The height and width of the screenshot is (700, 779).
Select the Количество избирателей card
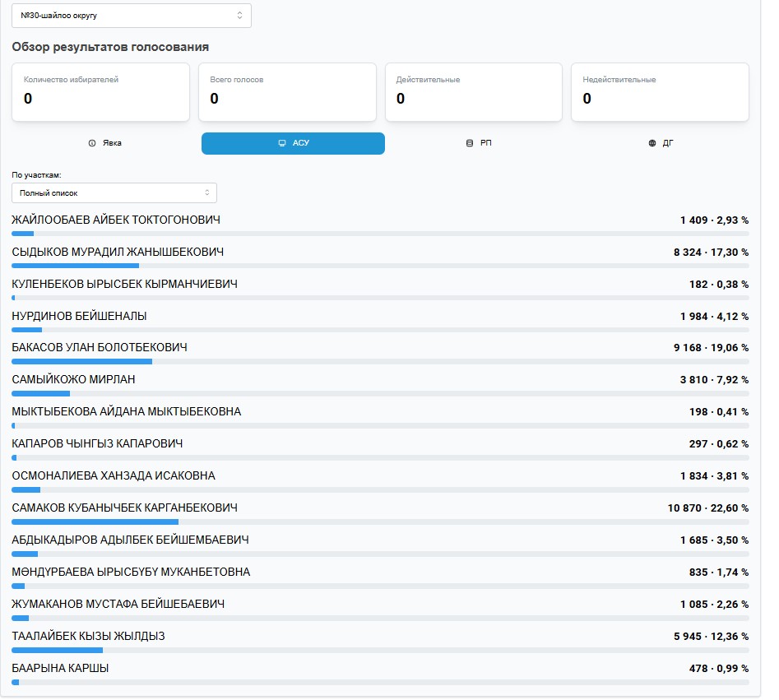(x=100, y=92)
